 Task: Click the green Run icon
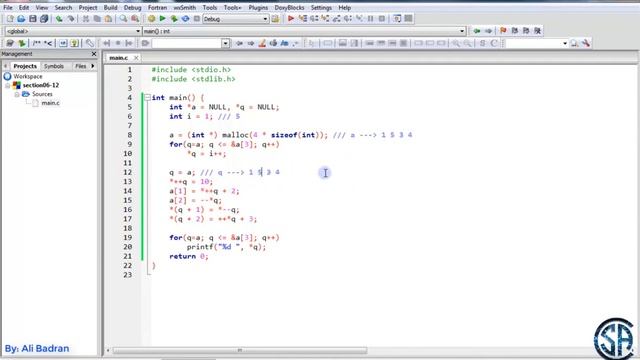point(162,19)
